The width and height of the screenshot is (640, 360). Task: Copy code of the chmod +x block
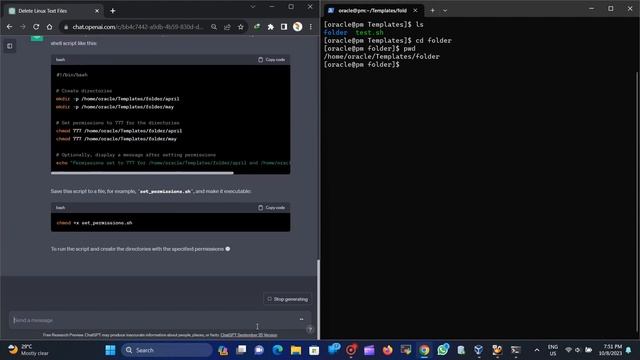click(271, 208)
